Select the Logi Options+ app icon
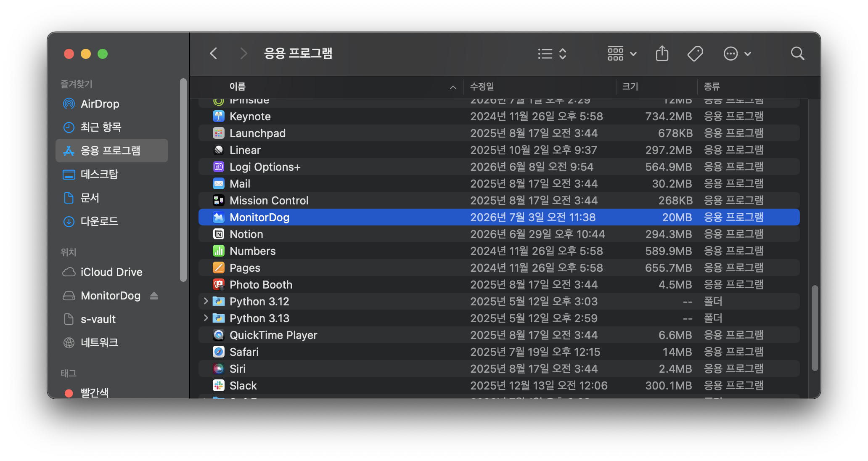The image size is (868, 461). coord(219,167)
